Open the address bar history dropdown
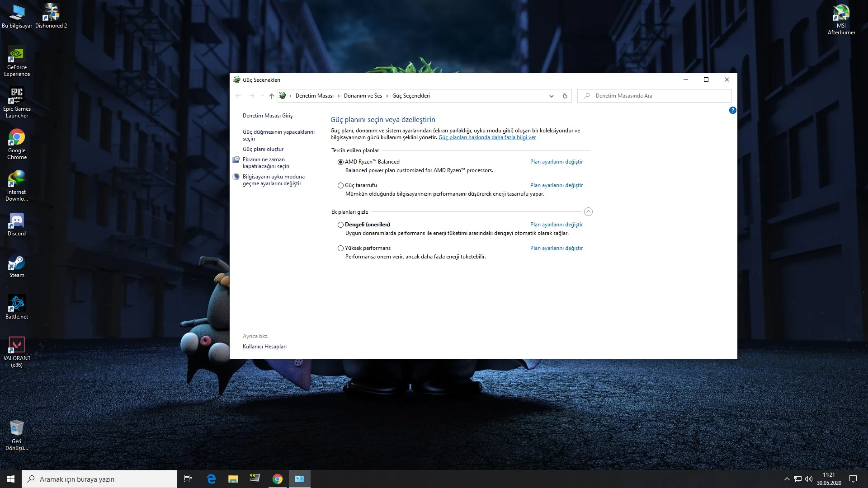 (551, 96)
